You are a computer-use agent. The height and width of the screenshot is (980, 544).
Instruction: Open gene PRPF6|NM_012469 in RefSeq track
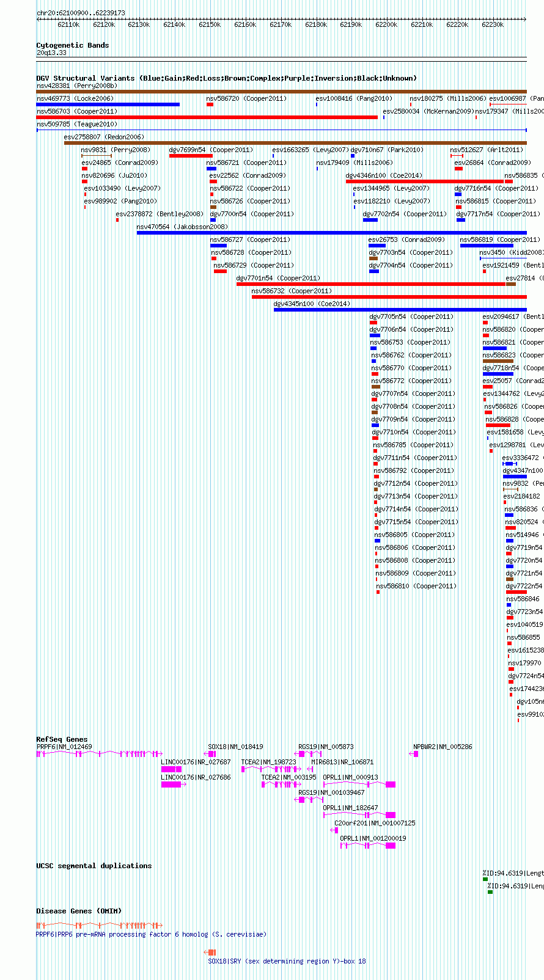[64, 747]
